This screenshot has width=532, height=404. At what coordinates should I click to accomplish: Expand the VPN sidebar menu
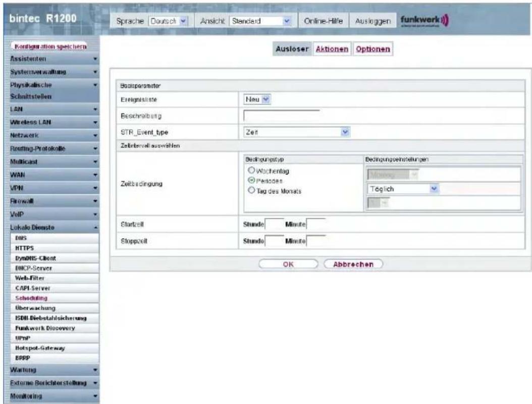point(54,188)
